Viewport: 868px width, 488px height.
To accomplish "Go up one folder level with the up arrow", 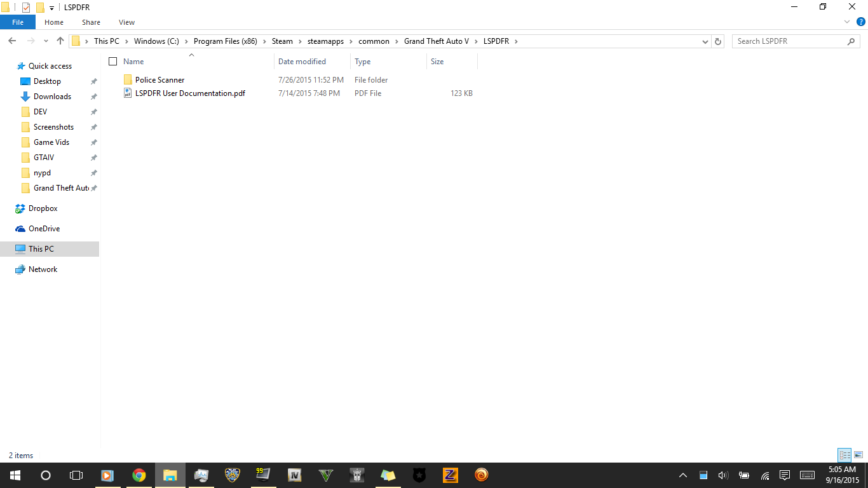I will (x=60, y=41).
